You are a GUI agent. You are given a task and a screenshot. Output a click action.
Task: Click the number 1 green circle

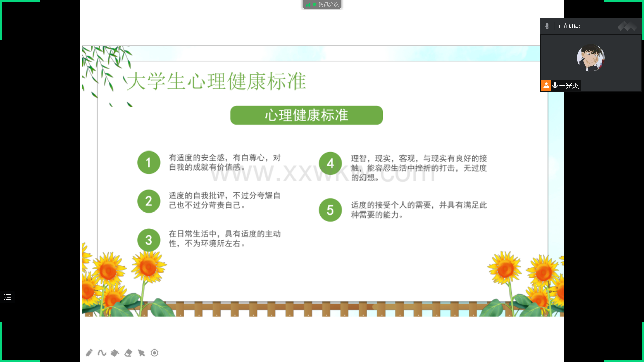(149, 163)
